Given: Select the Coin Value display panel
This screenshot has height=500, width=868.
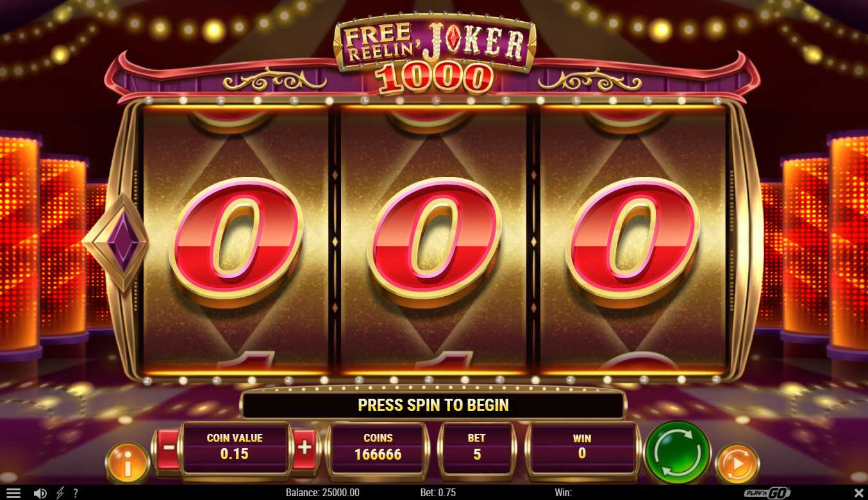Looking at the screenshot, I should [235, 447].
